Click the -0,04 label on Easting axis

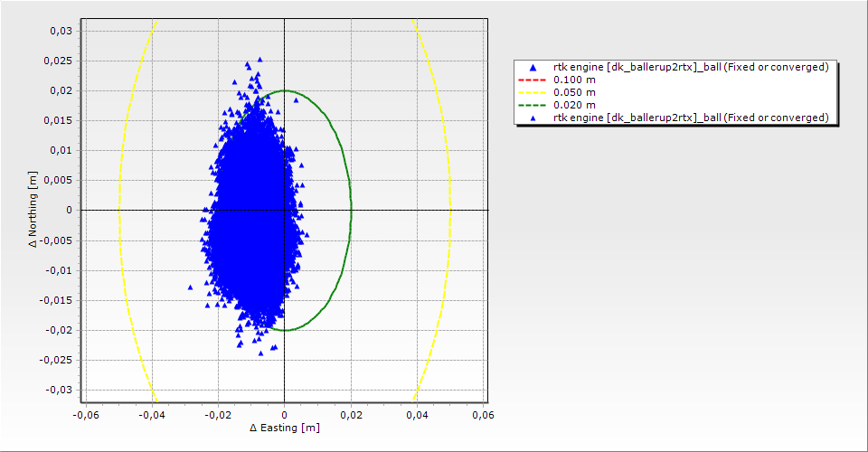[x=152, y=415]
